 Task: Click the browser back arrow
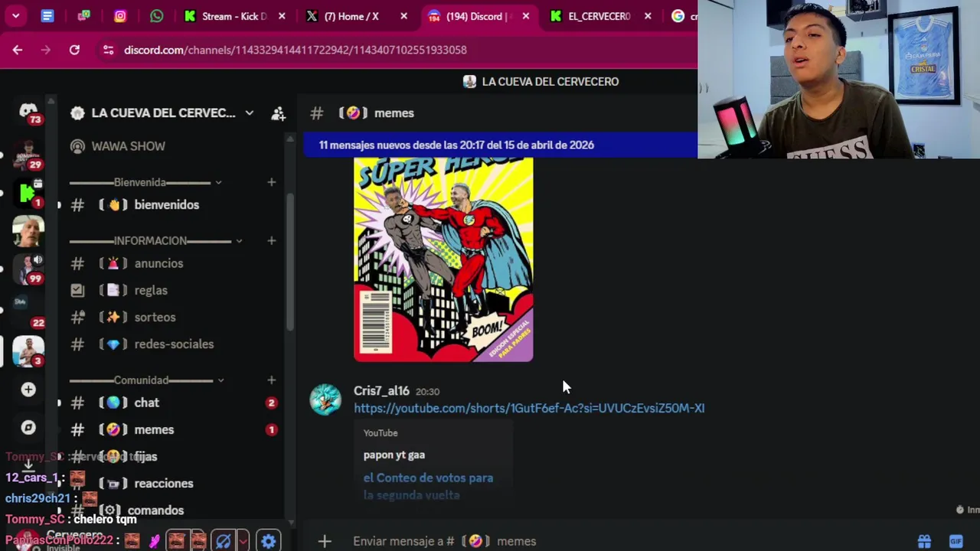pyautogui.click(x=18, y=50)
